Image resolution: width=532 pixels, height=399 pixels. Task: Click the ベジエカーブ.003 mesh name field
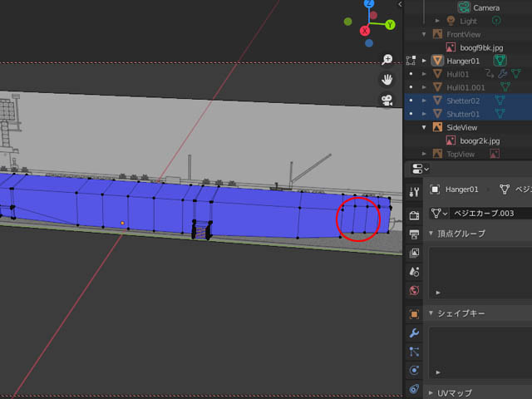click(x=490, y=214)
